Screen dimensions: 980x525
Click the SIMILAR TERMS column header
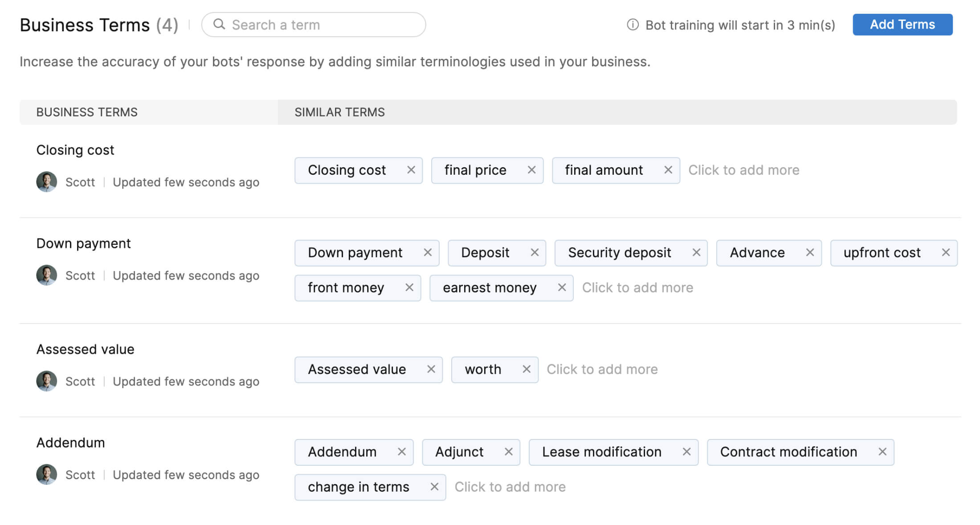click(339, 112)
